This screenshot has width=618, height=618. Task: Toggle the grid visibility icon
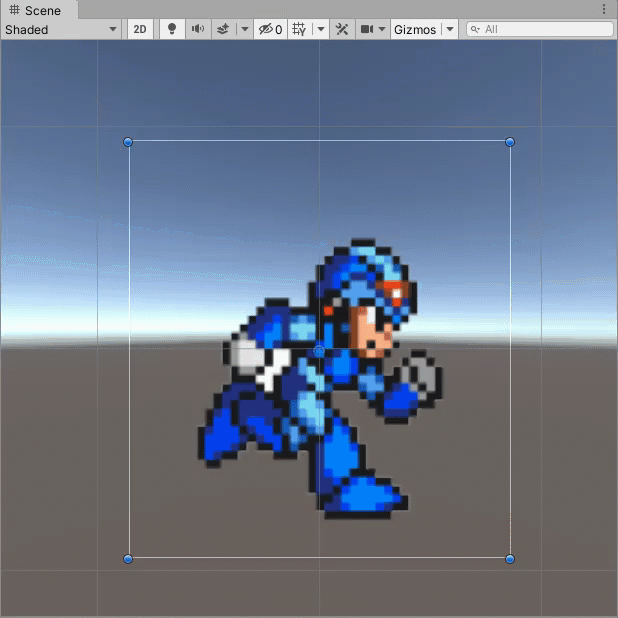[299, 30]
